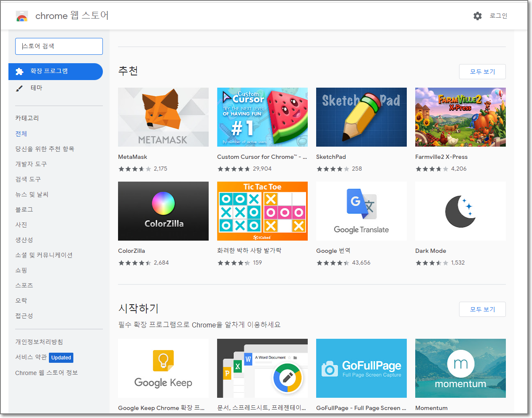Screen dimensions: 532x418
Task: Open the Momentum thumbnail
Action: (460, 368)
